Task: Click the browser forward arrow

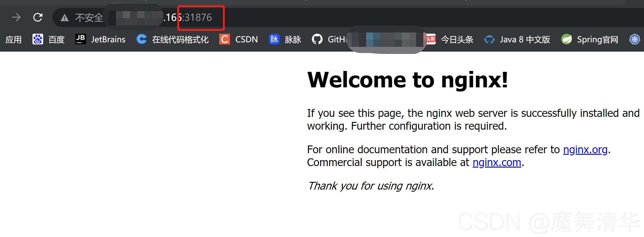Action: [16, 17]
